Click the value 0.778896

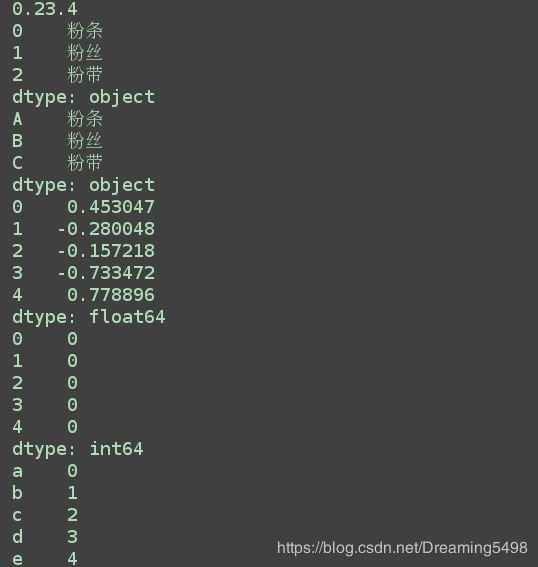click(111, 295)
